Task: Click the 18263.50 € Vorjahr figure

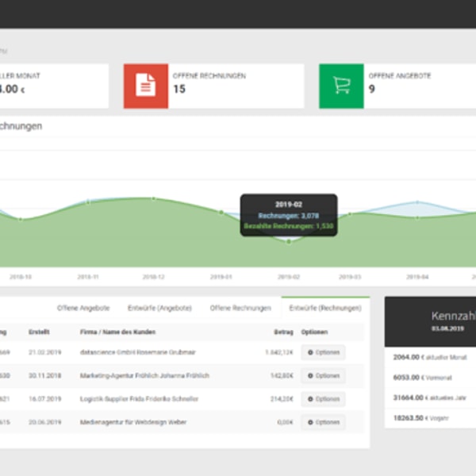Action: [x=420, y=418]
